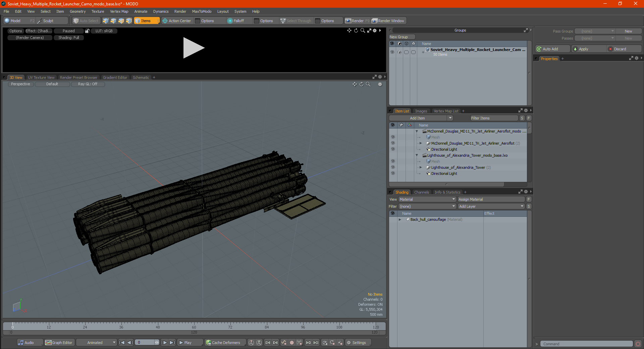644x349 pixels.
Task: Click the preview zoom magnifier icon
Action: click(x=363, y=31)
